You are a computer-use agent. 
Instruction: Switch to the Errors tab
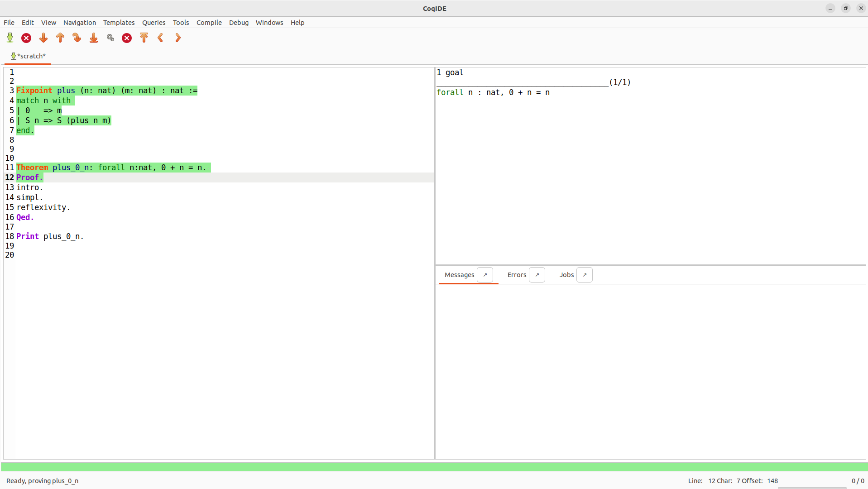(517, 275)
